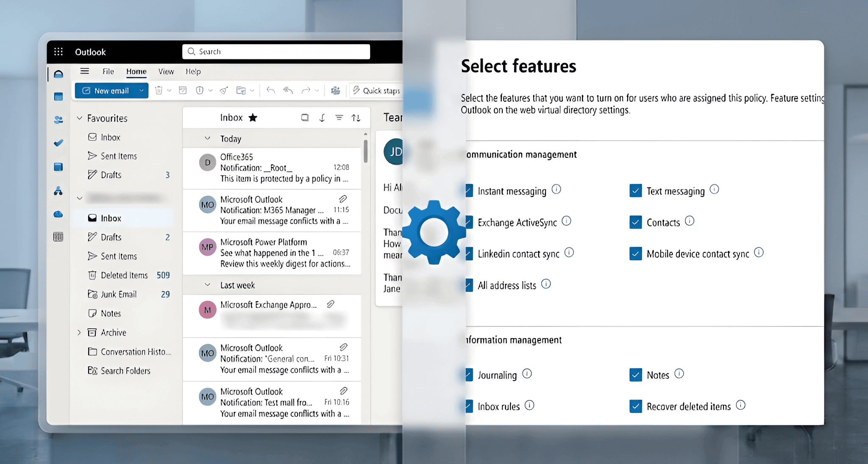This screenshot has width=868, height=464.
Task: Click the info icon beside Instant messaging
Action: 556,189
